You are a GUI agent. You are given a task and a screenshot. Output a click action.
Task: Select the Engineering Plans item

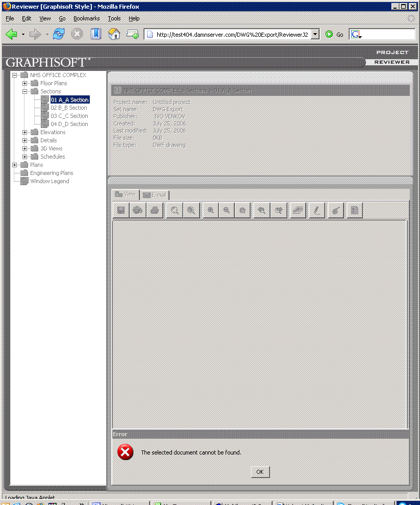pyautogui.click(x=52, y=173)
